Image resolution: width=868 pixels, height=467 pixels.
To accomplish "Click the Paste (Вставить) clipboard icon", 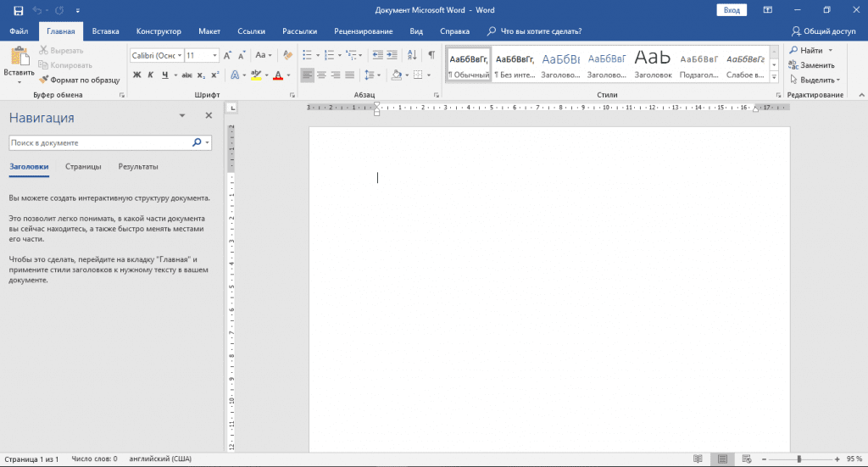I will tap(19, 56).
